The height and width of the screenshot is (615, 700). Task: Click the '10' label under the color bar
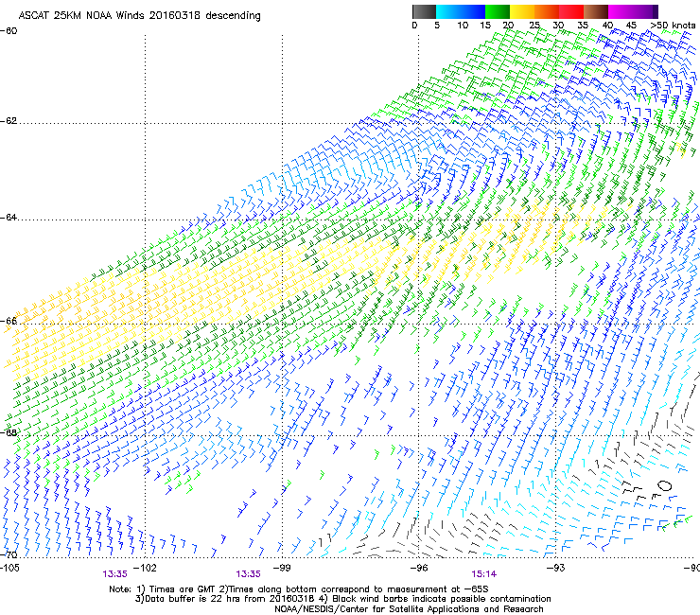click(463, 26)
